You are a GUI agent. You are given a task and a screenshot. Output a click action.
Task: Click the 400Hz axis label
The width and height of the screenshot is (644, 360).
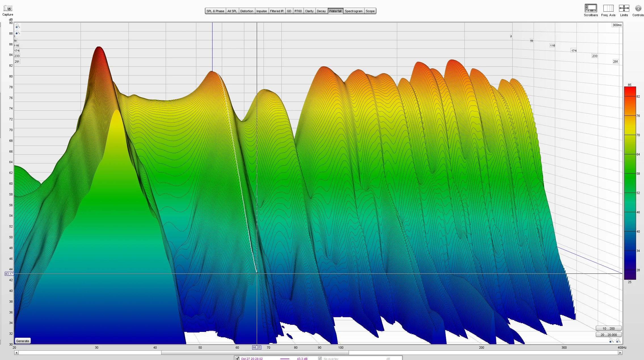(622, 348)
